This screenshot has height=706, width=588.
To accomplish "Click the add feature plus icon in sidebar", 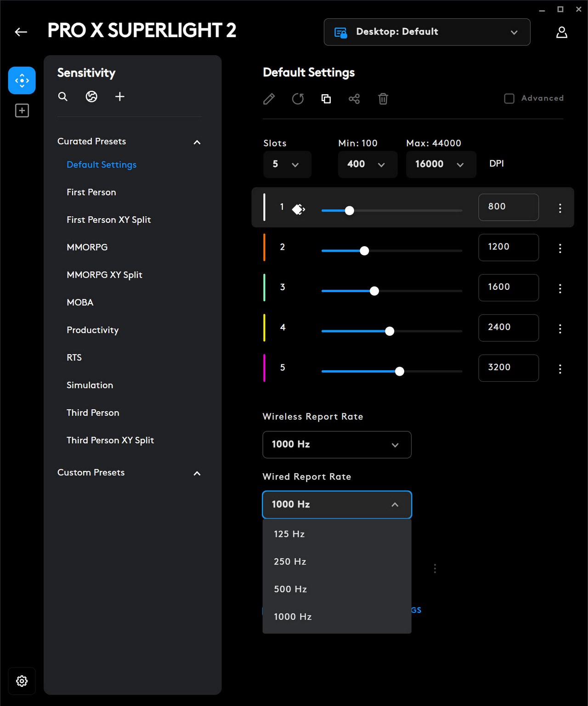I will (x=22, y=110).
